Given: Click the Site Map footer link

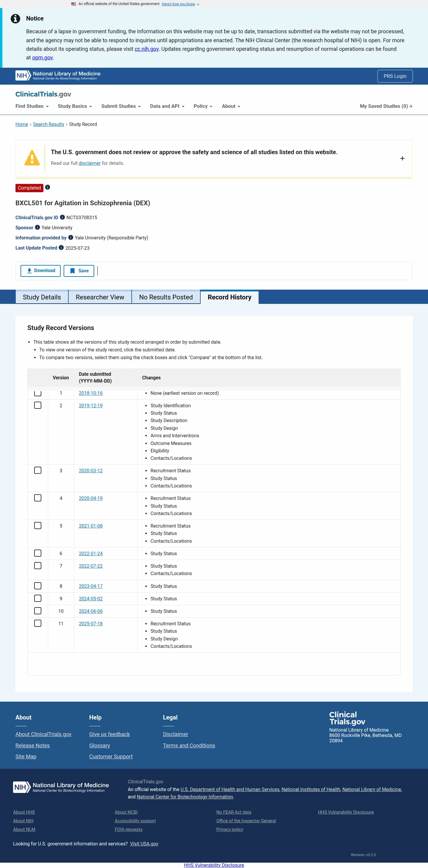Looking at the screenshot, I should tap(26, 757).
